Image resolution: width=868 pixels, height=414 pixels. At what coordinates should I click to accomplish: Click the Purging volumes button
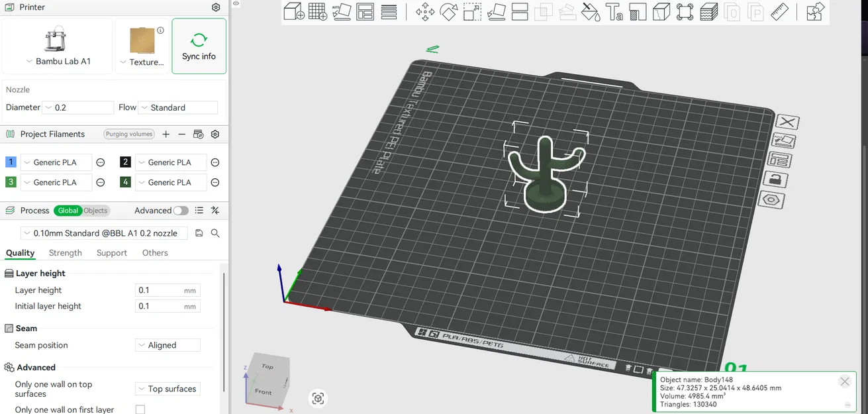(129, 134)
